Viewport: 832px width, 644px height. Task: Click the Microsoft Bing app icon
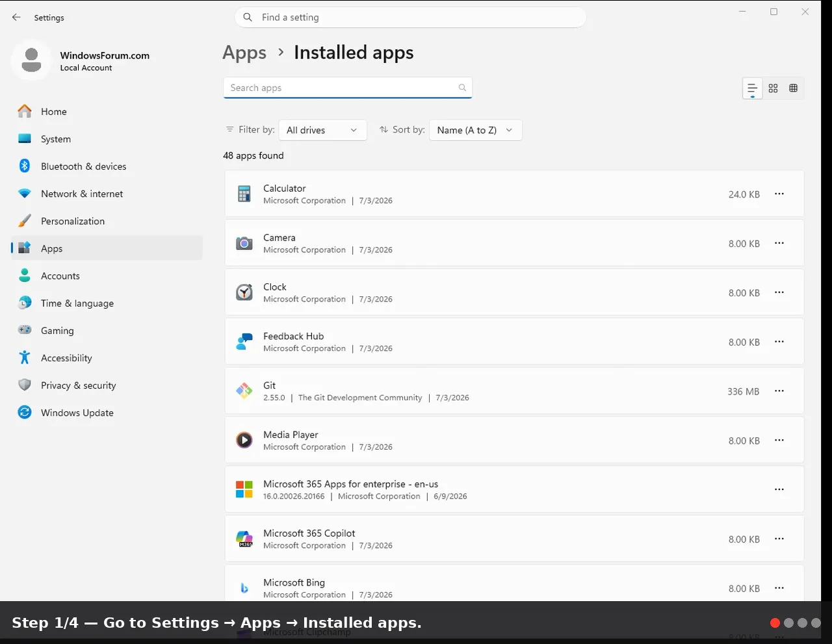[244, 588]
